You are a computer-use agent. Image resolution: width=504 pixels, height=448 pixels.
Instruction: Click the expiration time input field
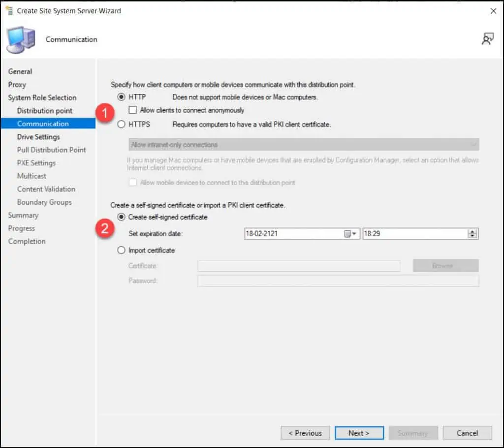click(x=413, y=234)
